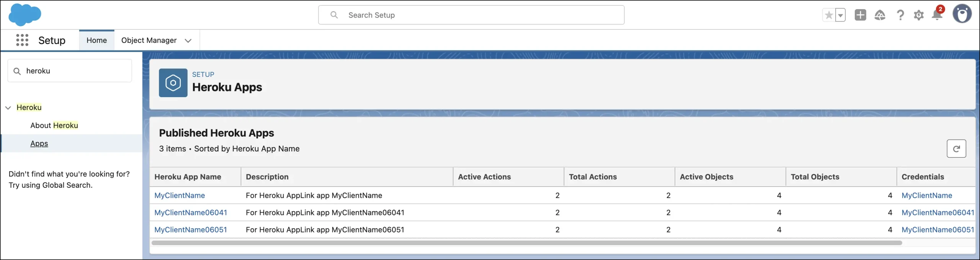Select Apps in the sidebar
Image resolution: width=980 pixels, height=260 pixels.
(x=39, y=143)
